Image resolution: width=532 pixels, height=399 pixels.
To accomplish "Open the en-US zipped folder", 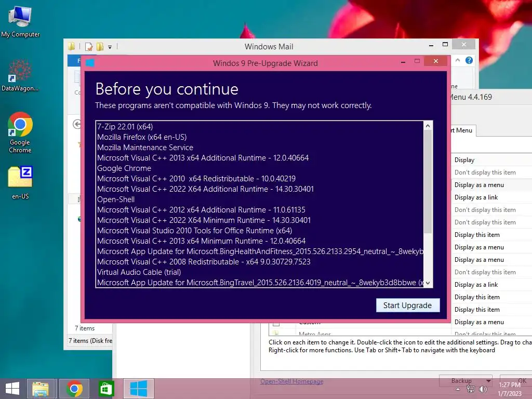I will (20, 182).
